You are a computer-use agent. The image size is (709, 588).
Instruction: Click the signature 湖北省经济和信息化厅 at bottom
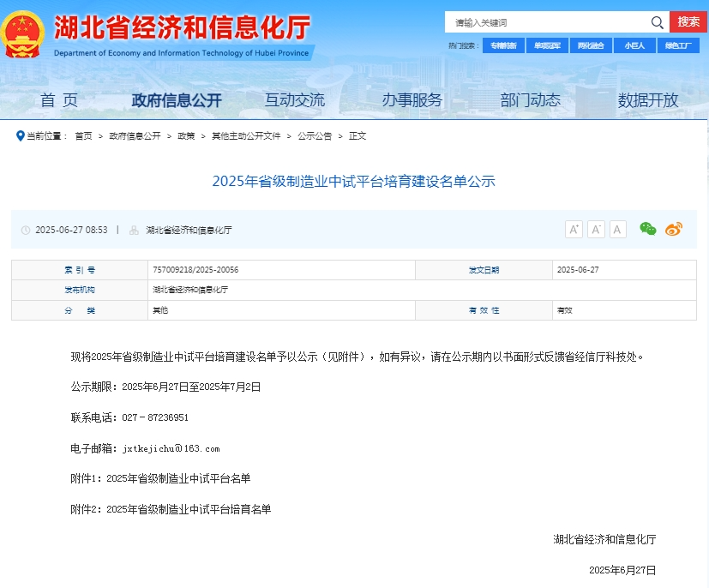604,539
